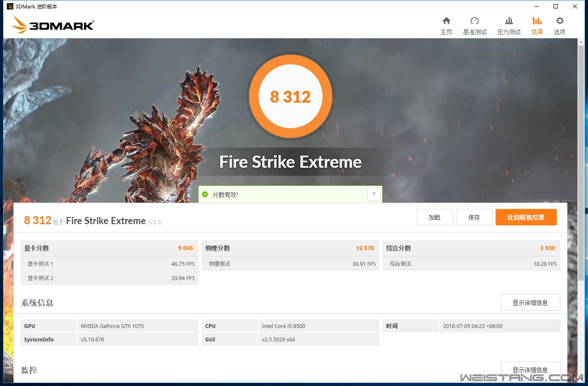This screenshot has height=386, width=588.
Task: Click the combined score 3 930
Action: pos(548,248)
